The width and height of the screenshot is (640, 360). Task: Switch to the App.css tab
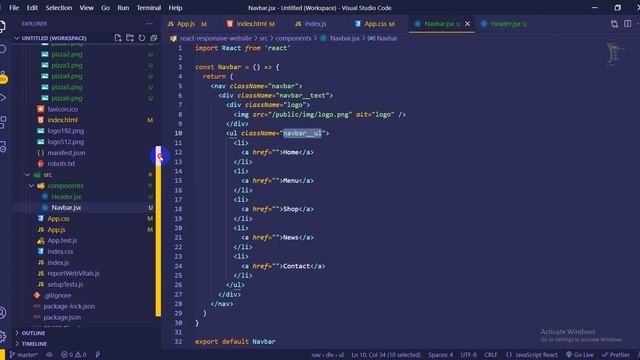[x=375, y=24]
